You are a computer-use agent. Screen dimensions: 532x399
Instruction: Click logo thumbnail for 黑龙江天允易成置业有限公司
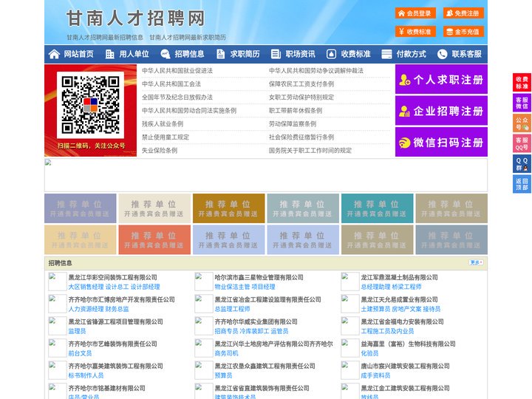[349, 304]
